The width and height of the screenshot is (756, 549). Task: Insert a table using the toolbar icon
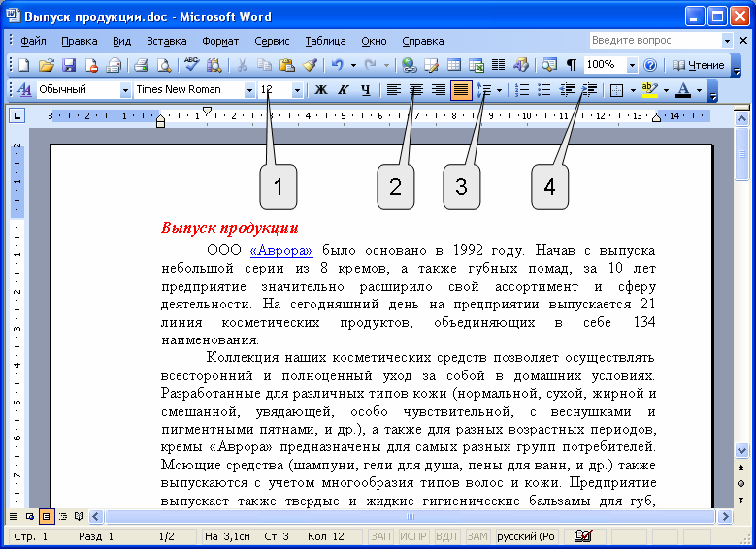pos(454,65)
